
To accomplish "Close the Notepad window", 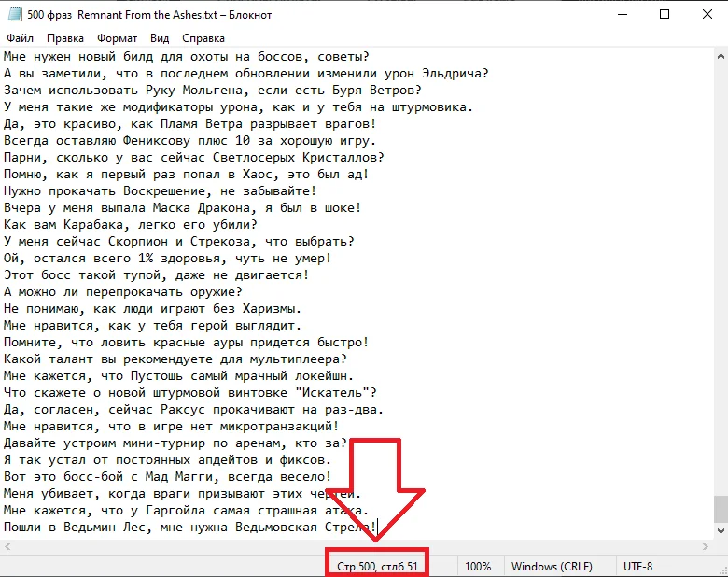I will coord(707,14).
